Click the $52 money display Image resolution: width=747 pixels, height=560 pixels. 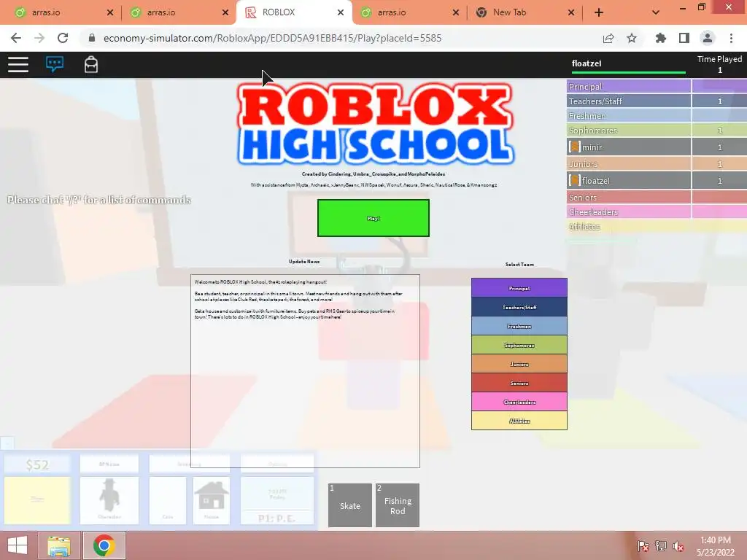(x=37, y=464)
